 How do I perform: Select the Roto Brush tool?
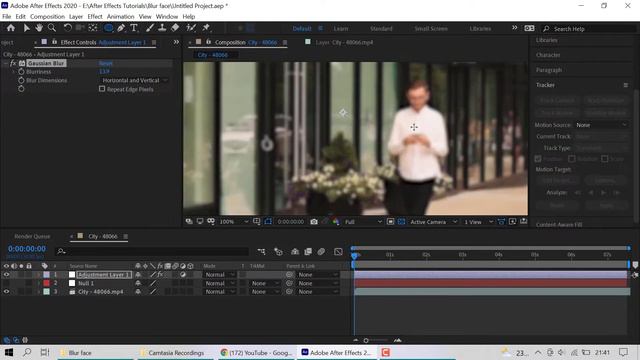pyautogui.click(x=191, y=28)
